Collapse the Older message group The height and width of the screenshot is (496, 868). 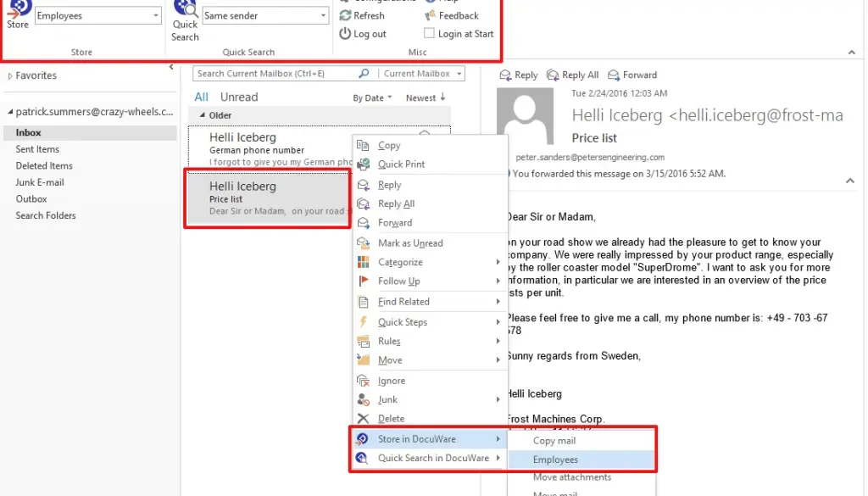pyautogui.click(x=202, y=115)
